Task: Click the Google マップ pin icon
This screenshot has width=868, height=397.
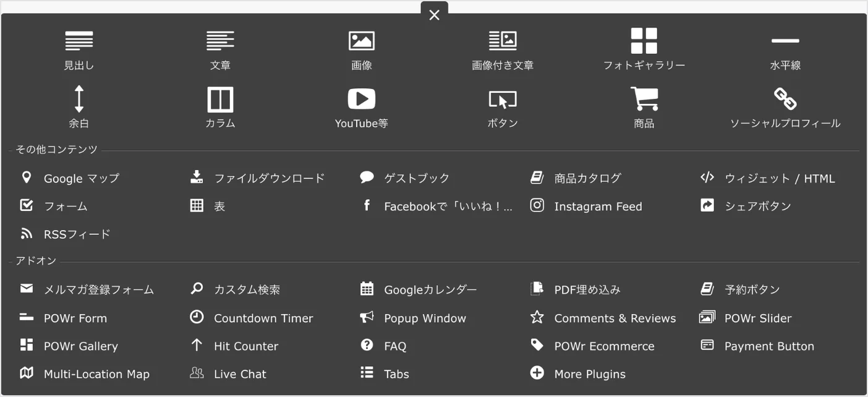Action: (x=26, y=177)
